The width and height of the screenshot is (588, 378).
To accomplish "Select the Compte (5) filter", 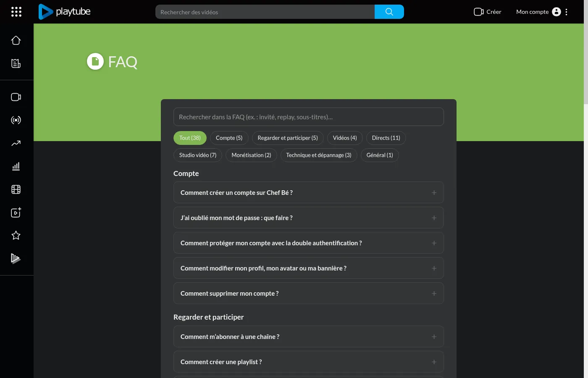I will 229,138.
